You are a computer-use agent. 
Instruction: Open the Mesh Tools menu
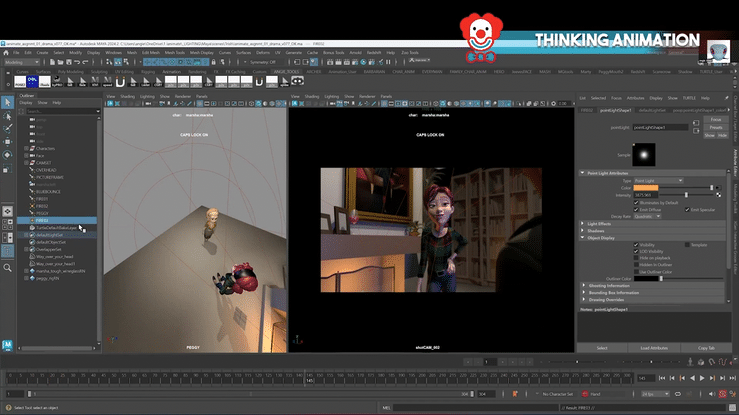pos(175,53)
